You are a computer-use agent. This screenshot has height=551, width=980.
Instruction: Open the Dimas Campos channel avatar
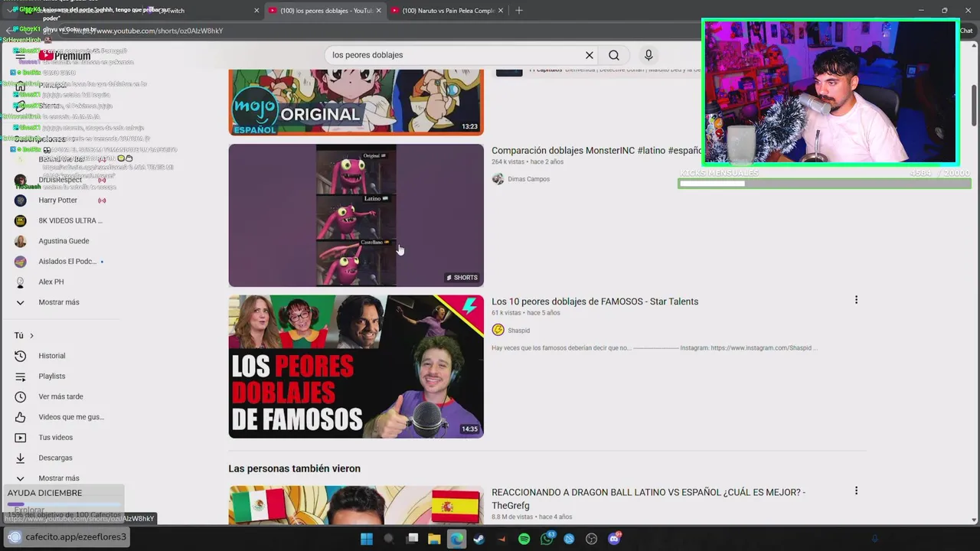click(x=498, y=179)
